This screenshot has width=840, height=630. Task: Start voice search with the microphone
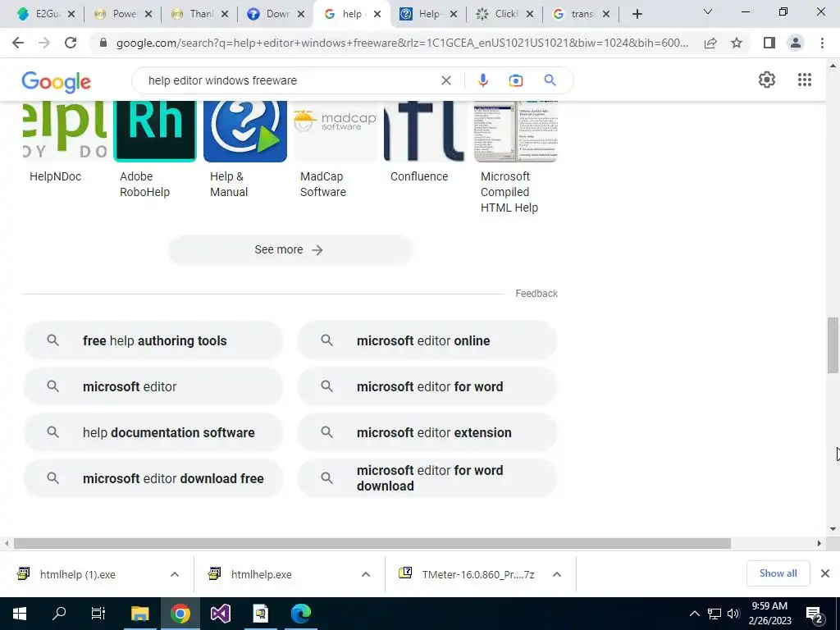point(482,80)
